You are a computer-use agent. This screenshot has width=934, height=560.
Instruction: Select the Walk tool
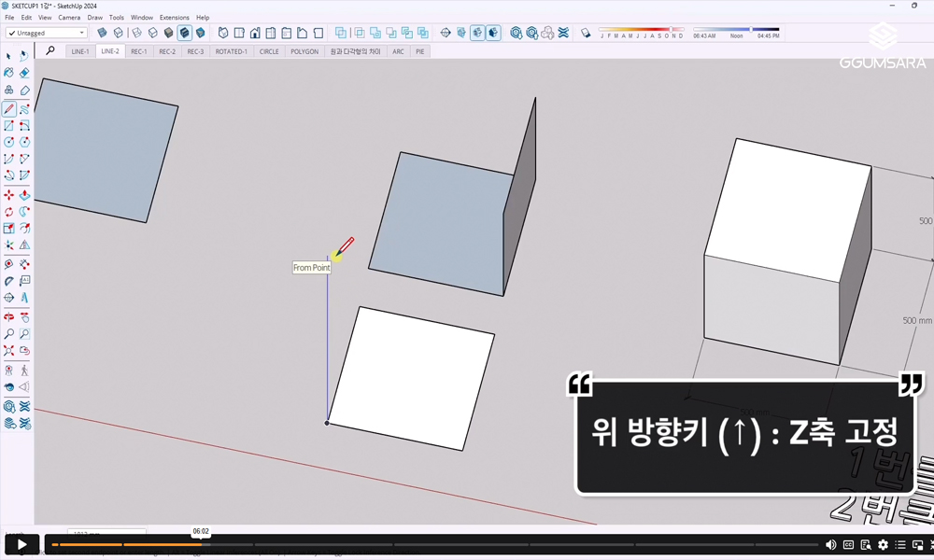pos(24,371)
